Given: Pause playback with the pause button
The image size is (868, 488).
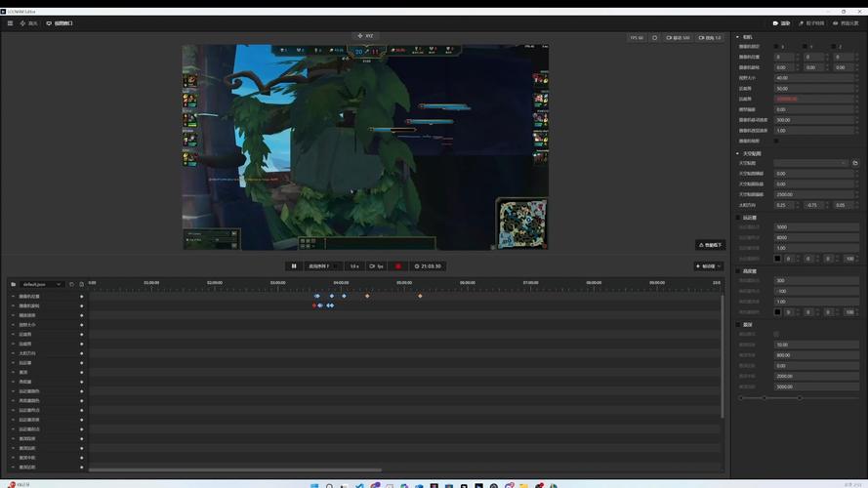Looking at the screenshot, I should point(293,265).
